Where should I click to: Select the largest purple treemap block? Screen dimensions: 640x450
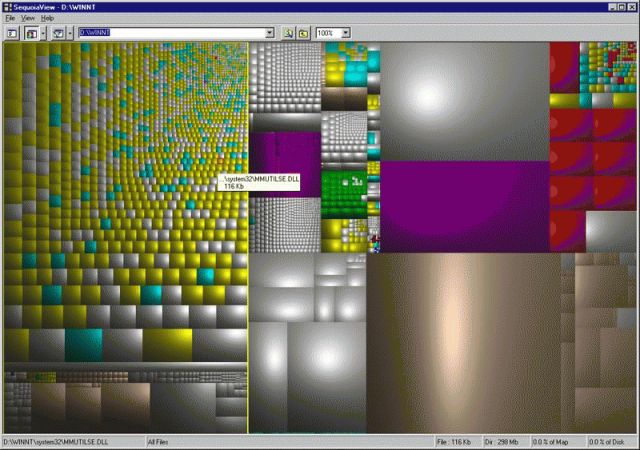point(465,207)
